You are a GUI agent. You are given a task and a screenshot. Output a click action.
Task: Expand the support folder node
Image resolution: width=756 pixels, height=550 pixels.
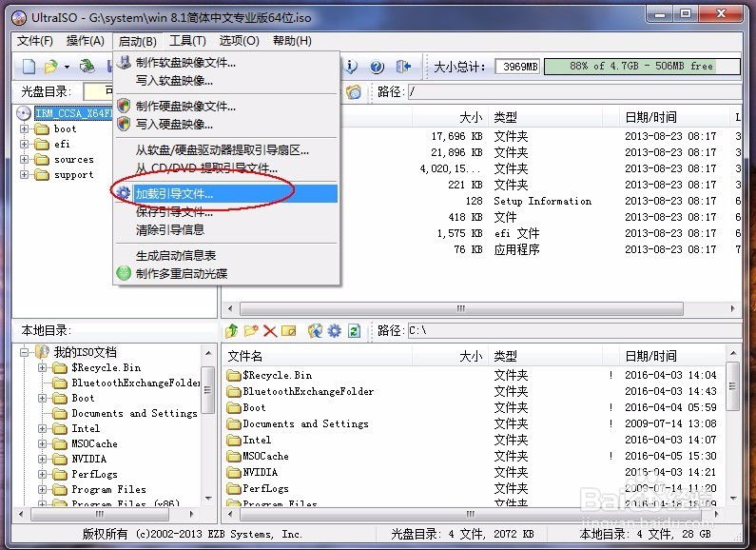(x=24, y=174)
